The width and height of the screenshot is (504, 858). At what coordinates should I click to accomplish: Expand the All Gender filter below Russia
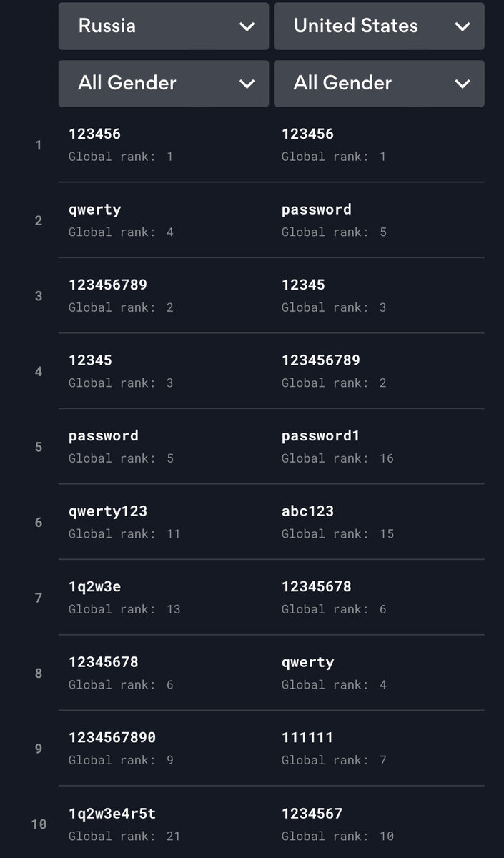(x=163, y=84)
